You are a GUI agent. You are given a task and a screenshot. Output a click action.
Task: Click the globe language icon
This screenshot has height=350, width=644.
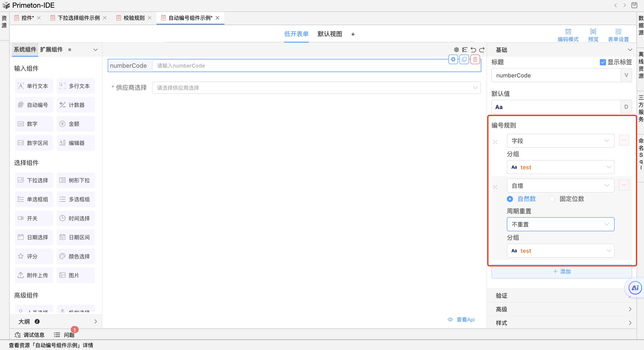(456, 49)
